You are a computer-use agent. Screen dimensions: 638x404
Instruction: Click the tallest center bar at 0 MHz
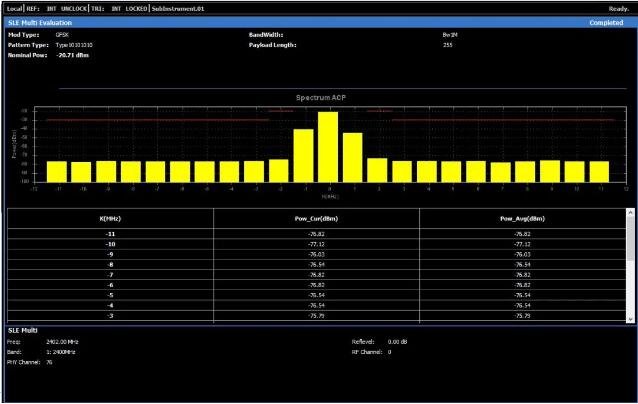(327, 146)
